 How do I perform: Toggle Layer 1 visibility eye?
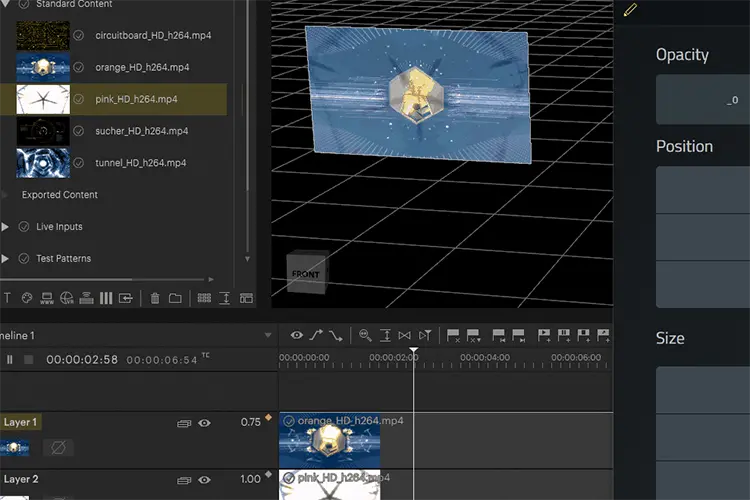[x=204, y=423]
